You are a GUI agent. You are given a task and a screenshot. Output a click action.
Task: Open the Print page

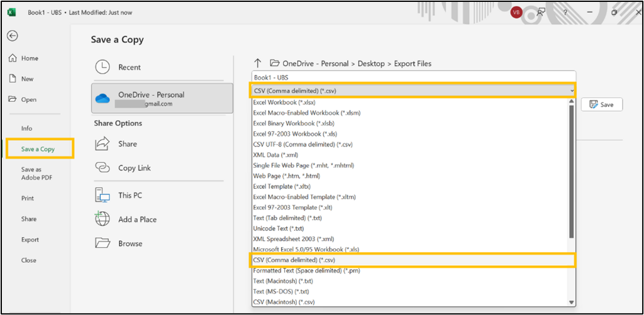point(28,198)
